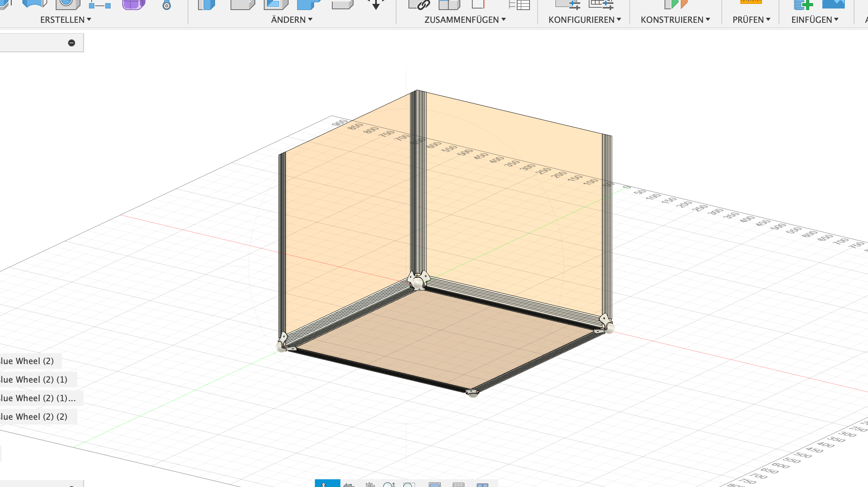The image size is (868, 487).
Task: Open the KONSTRUIEREN menu
Action: pyautogui.click(x=675, y=20)
